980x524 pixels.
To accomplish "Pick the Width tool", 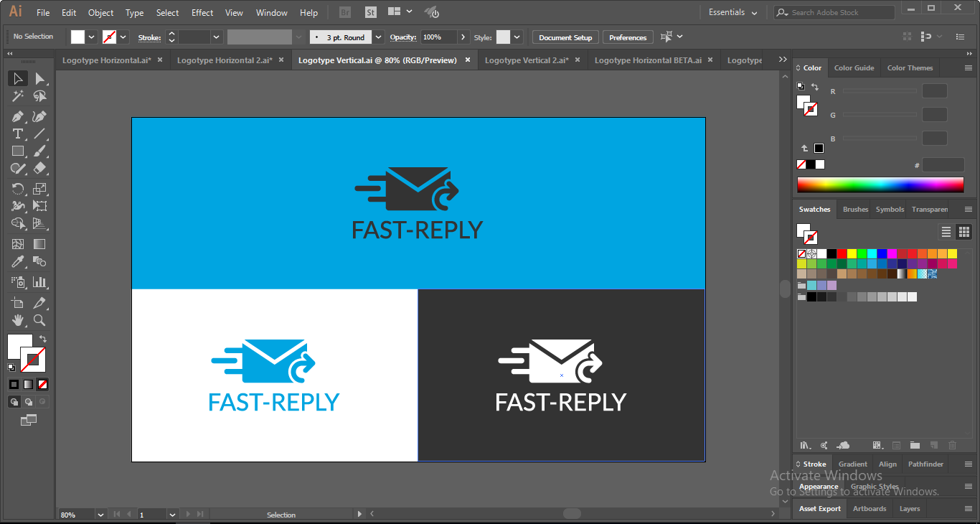I will coord(18,206).
